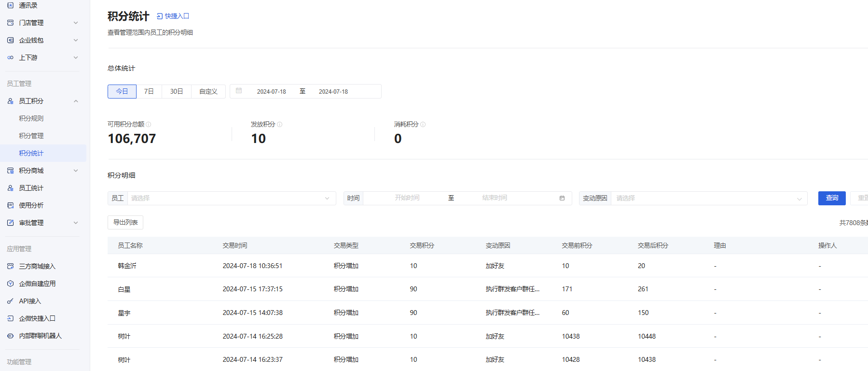Click employee name 白星 in table
This screenshot has width=868, height=371.
coord(124,289)
